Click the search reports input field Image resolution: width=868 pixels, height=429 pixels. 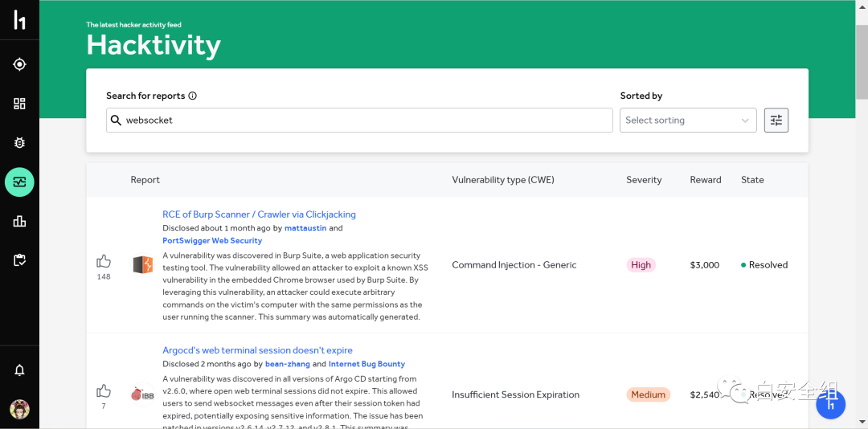362,121
